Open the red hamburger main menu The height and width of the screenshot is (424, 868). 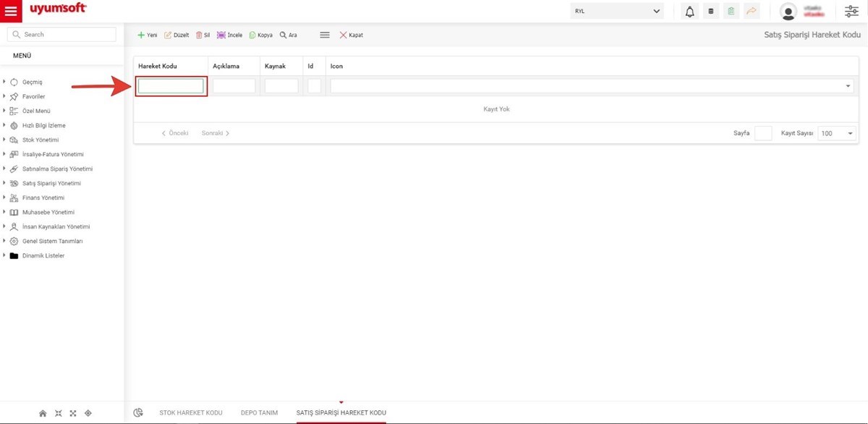(x=12, y=11)
